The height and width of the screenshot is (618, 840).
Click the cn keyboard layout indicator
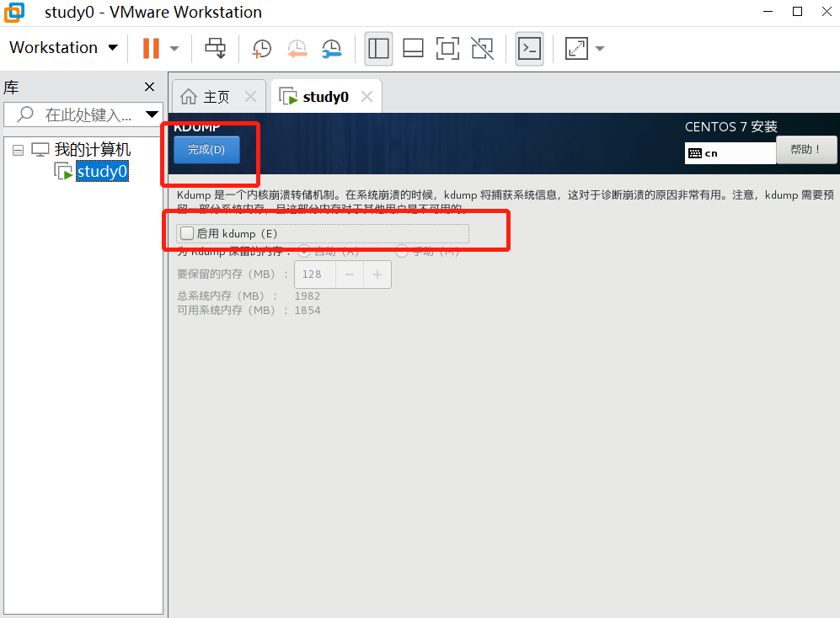click(x=730, y=153)
